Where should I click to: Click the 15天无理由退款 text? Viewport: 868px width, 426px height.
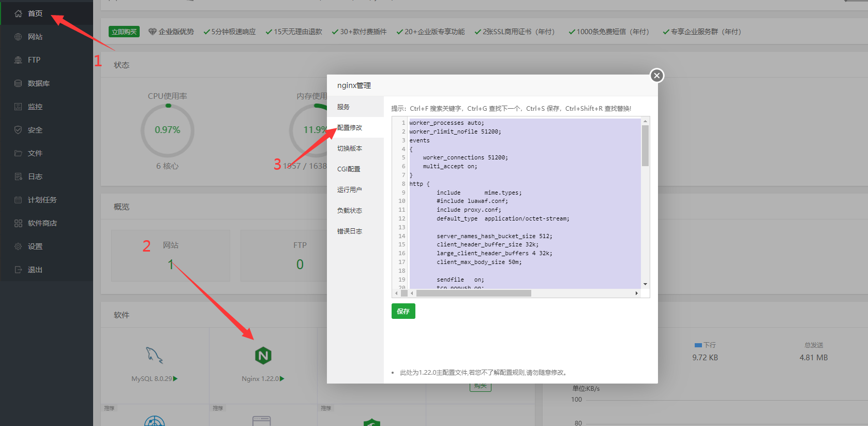tap(298, 32)
